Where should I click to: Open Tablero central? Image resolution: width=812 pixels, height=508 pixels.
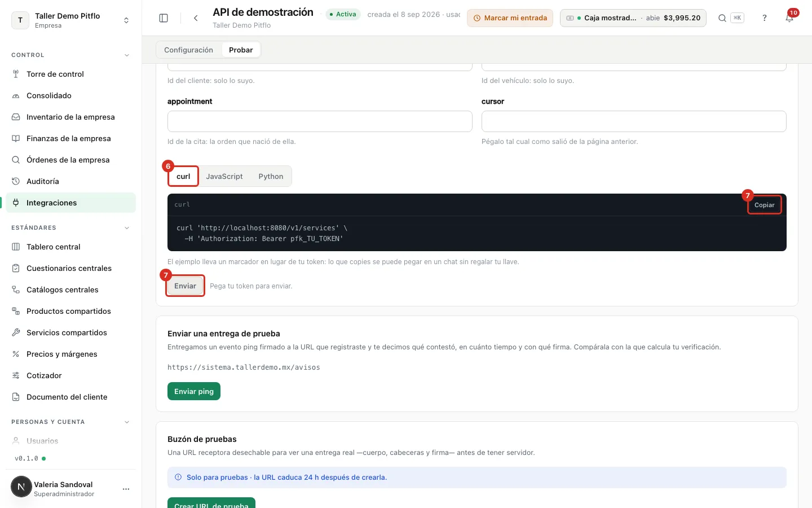[70, 247]
